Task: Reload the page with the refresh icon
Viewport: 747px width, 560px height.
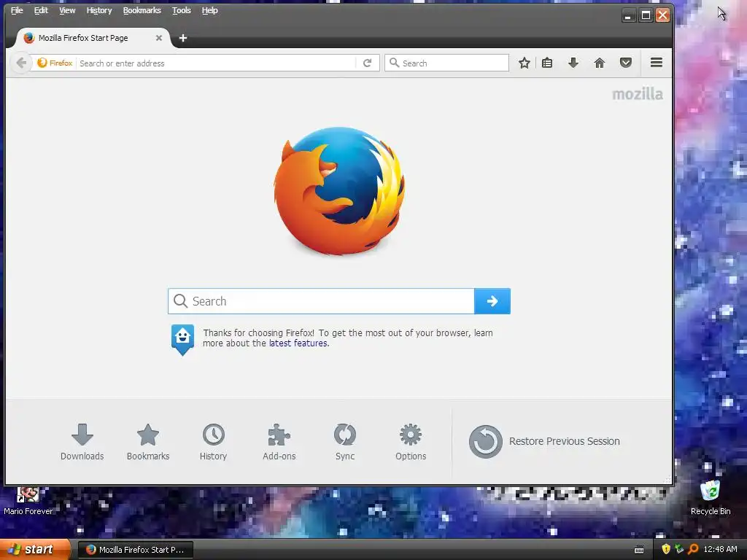Action: click(368, 63)
